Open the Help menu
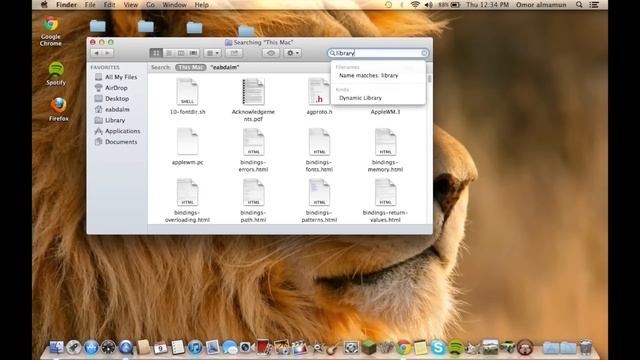Screen dimensions: 640x360 pyautogui.click(x=201, y=5)
